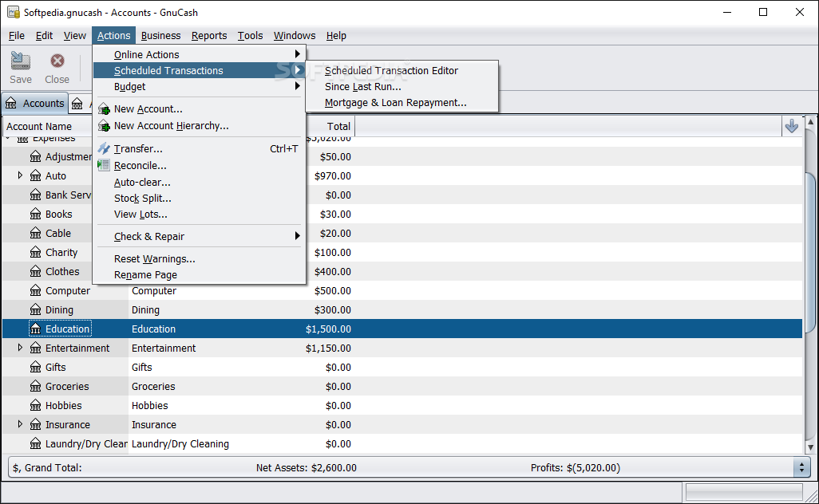Click the Entertainment account bank icon
The image size is (819, 504).
tap(35, 348)
